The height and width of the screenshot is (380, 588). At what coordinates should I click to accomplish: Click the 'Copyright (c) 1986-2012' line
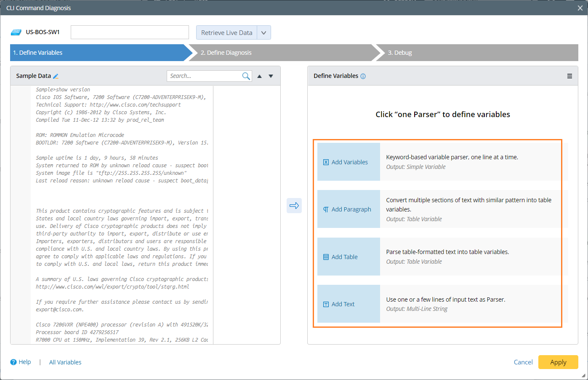pos(101,112)
